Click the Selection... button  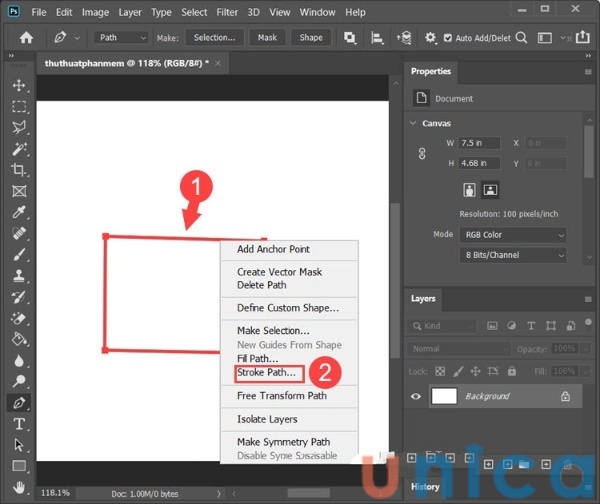(214, 38)
